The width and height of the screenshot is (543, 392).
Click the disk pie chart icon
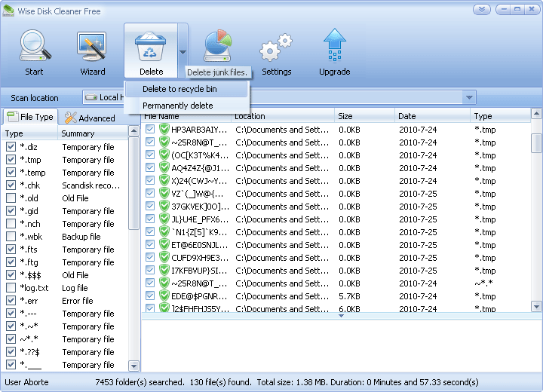tap(218, 47)
